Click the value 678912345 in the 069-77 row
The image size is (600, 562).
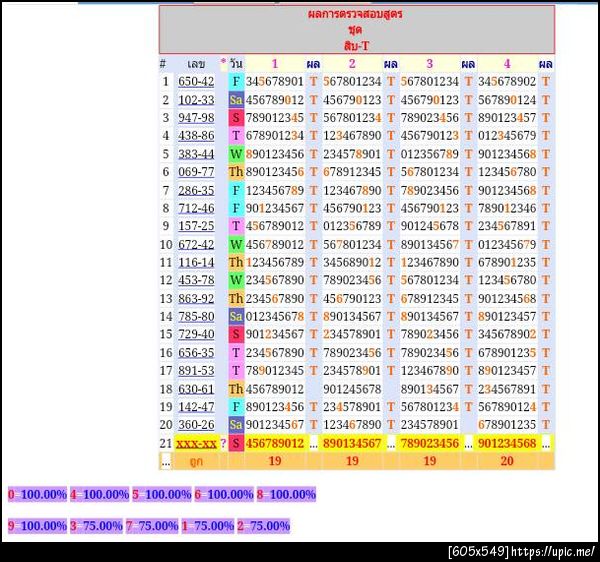pos(352,172)
